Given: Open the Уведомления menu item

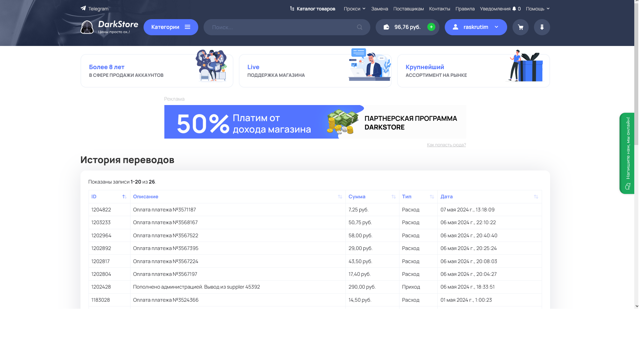Looking at the screenshot, I should (x=500, y=9).
